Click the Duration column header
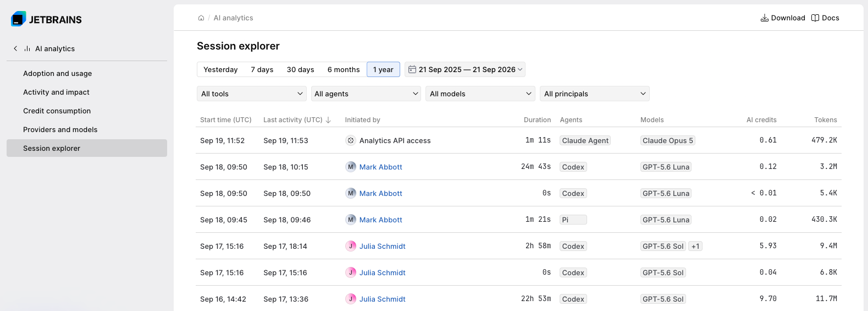The height and width of the screenshot is (311, 868). click(537, 119)
